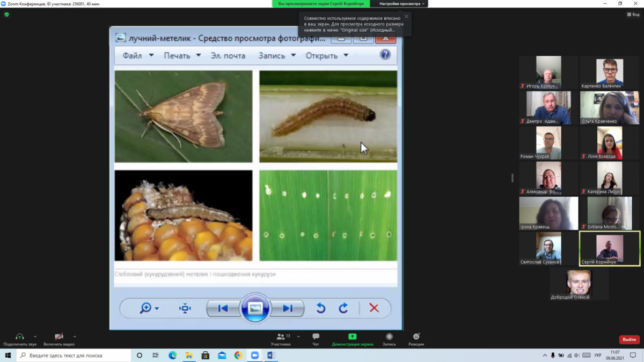Image resolution: width=644 pixels, height=362 pixels.
Task: Rotate photo counterclockwise in photo viewer
Action: tap(321, 308)
